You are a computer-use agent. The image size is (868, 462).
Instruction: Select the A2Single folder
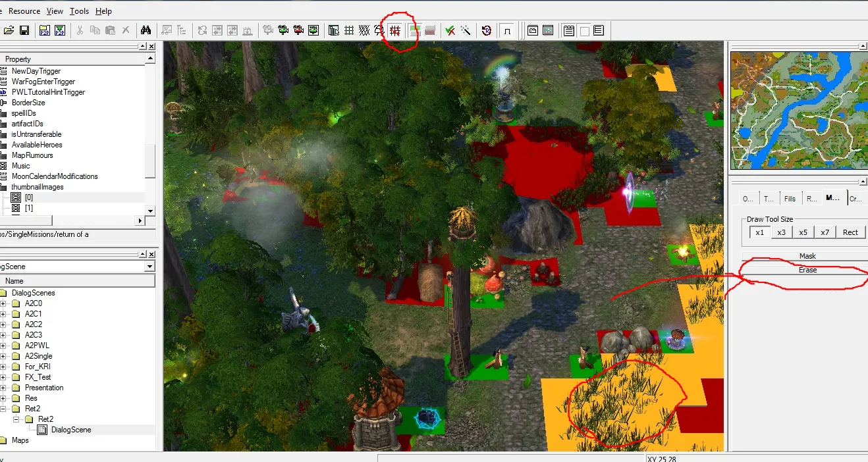click(x=39, y=356)
